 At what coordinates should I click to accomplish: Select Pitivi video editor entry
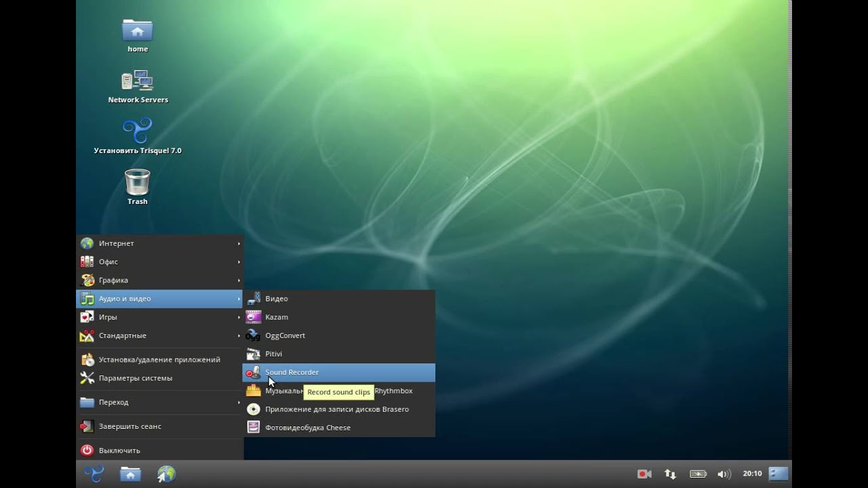[273, 354]
